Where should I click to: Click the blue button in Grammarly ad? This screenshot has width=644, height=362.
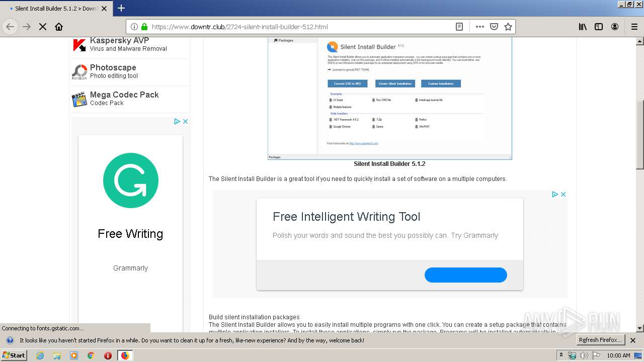[466, 275]
